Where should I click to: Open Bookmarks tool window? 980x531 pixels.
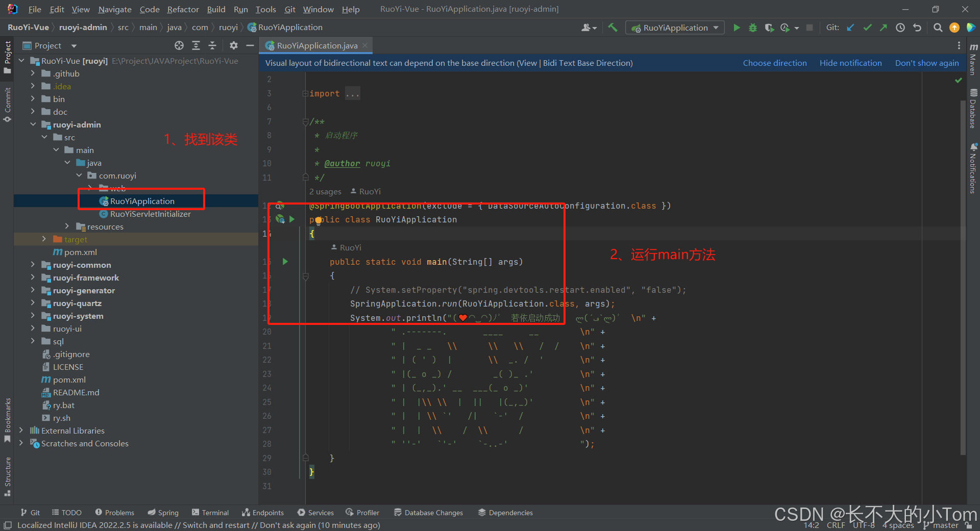7,420
